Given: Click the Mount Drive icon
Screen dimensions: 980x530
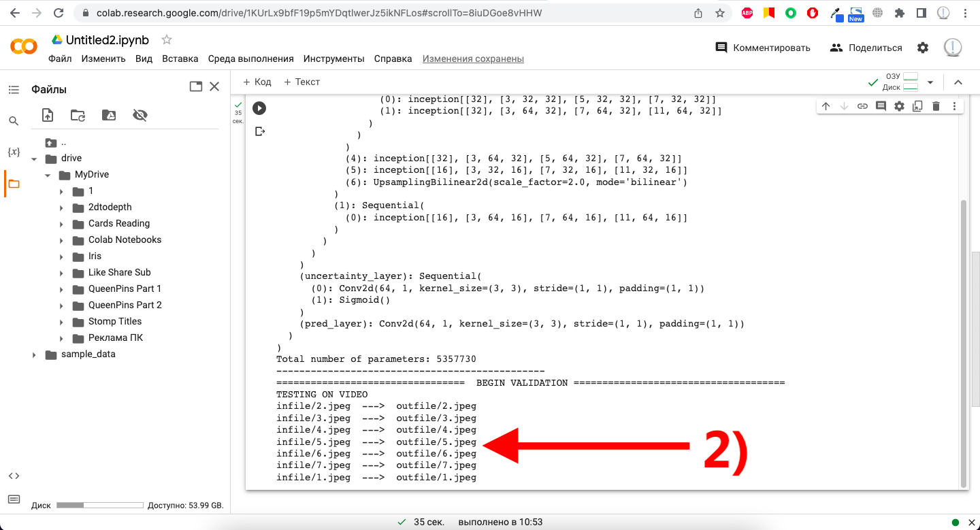Looking at the screenshot, I should point(109,116).
